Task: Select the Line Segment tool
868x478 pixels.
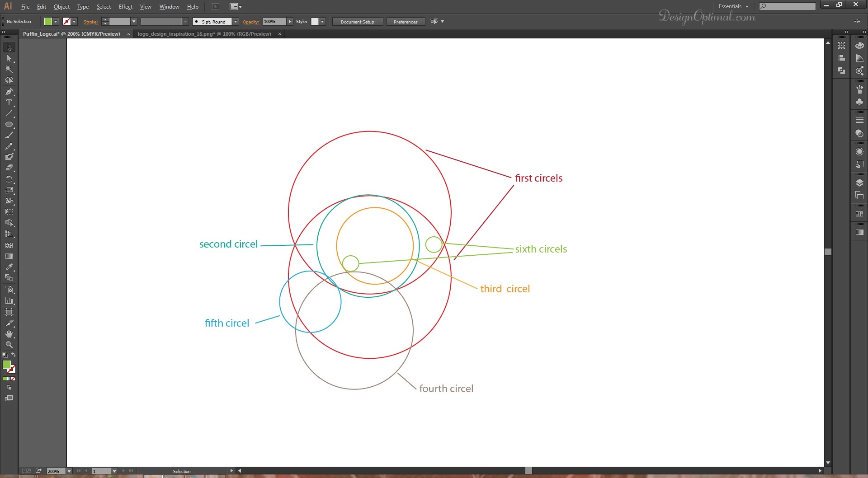Action: click(9, 113)
